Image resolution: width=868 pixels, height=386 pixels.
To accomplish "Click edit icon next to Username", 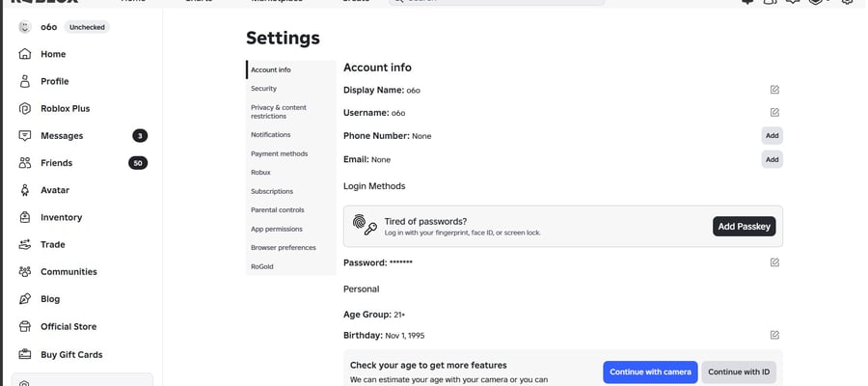I will pos(774,112).
